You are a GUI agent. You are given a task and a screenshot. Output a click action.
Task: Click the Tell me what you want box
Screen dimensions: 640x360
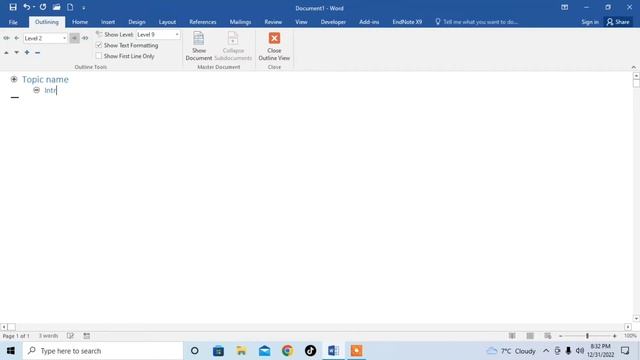[477, 22]
